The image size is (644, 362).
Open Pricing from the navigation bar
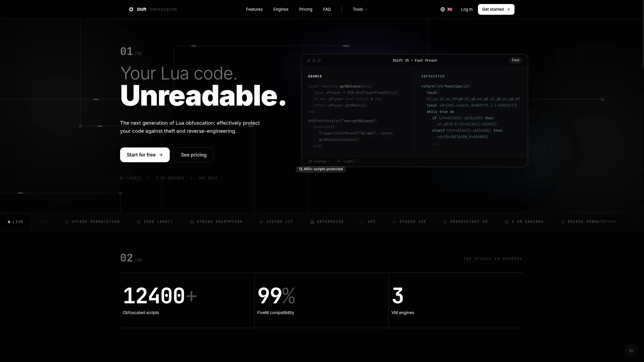point(306,9)
